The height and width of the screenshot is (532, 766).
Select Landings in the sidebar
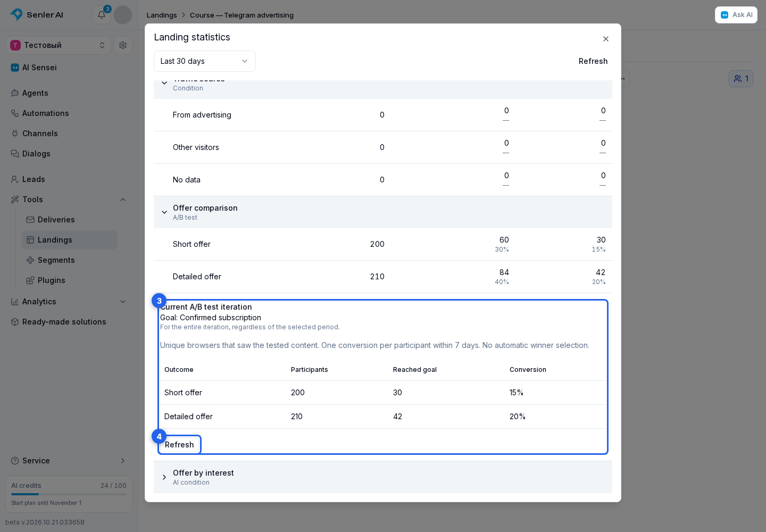pyautogui.click(x=69, y=240)
